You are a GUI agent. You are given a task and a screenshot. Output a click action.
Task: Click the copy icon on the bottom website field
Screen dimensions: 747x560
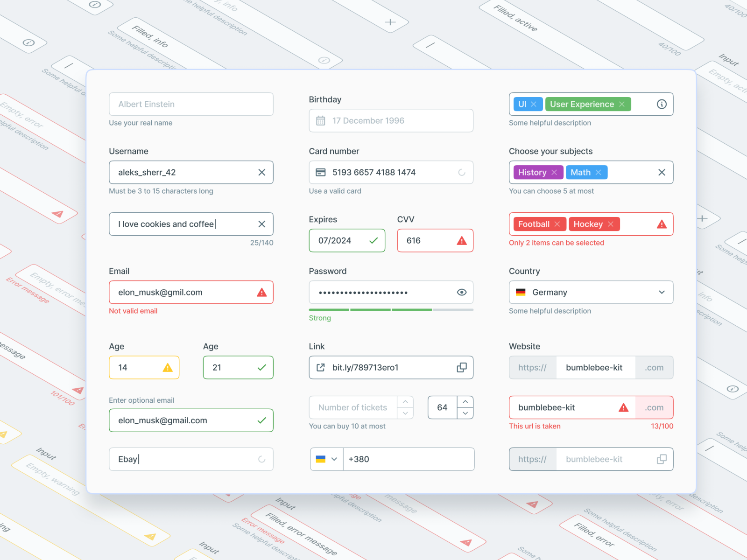click(661, 459)
